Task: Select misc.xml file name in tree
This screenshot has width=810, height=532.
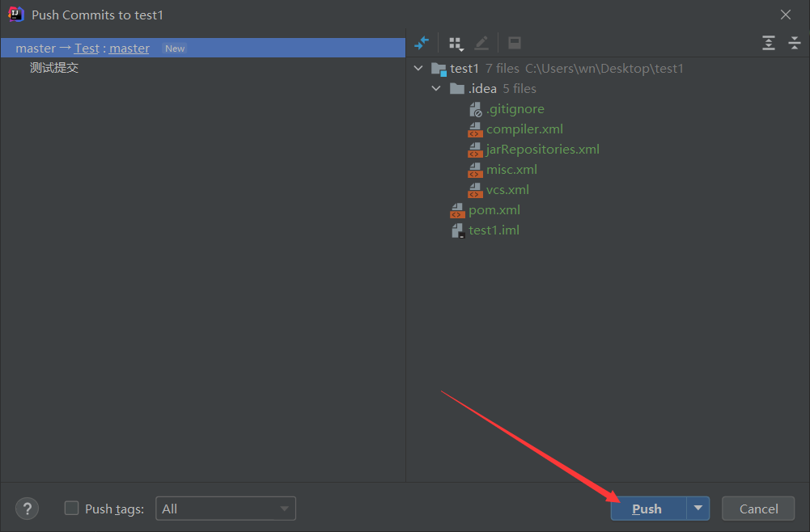Action: pos(511,170)
